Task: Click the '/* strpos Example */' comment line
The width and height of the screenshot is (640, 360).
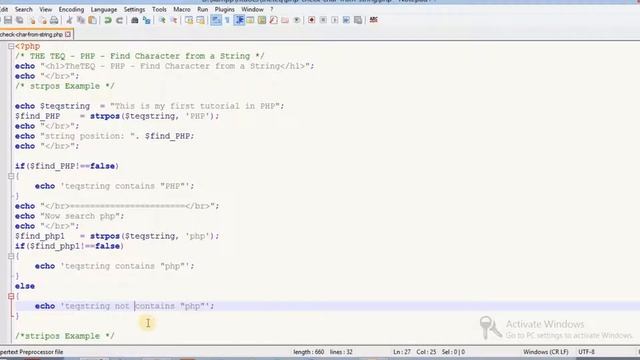Action: pos(64,86)
